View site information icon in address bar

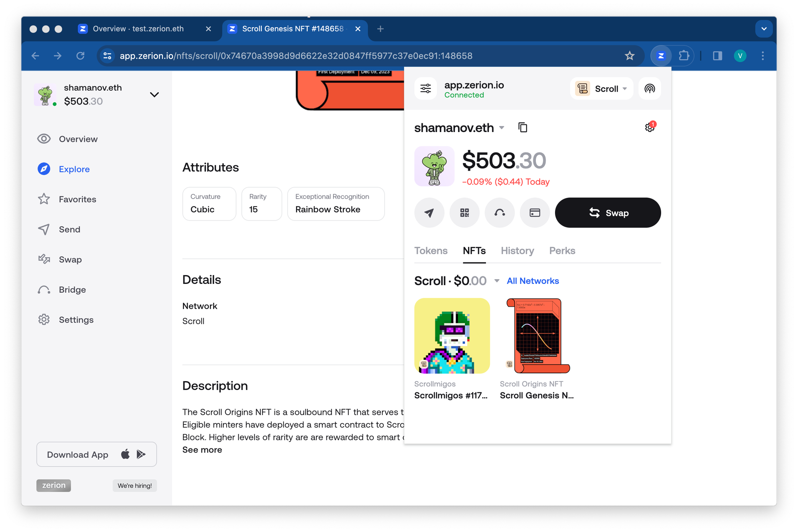pyautogui.click(x=107, y=56)
